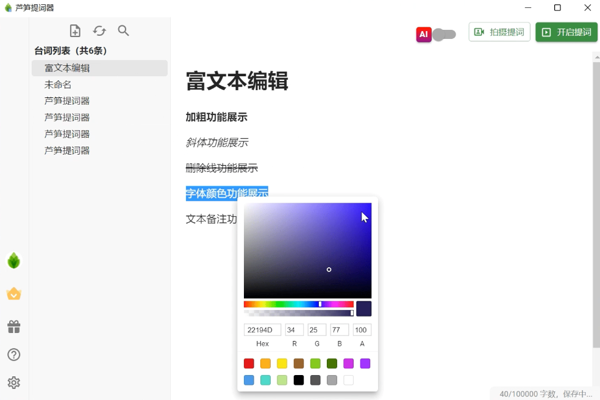
Task: Open the help question mark icon
Action: coord(14,355)
